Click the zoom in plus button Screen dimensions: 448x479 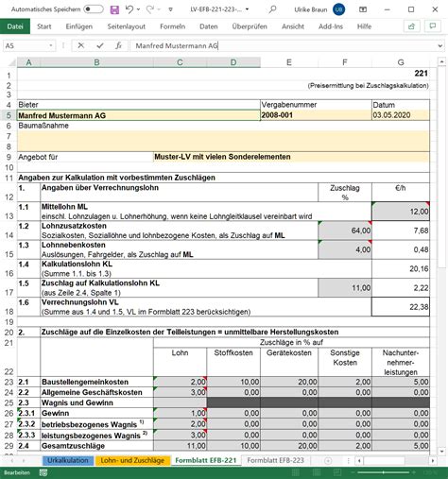[x=413, y=472]
